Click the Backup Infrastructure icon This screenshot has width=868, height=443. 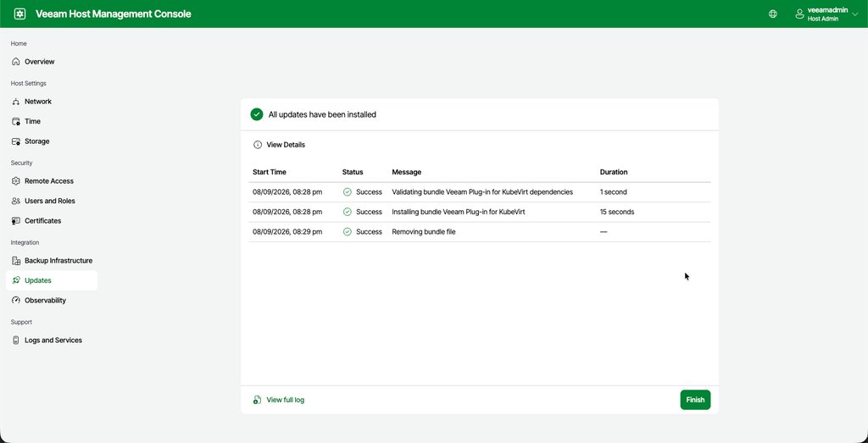click(16, 261)
